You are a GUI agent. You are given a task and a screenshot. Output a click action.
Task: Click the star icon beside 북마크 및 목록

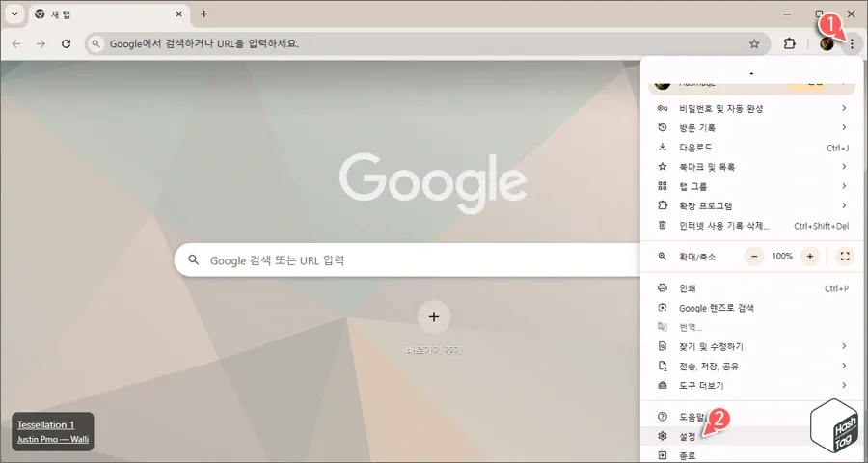tap(662, 167)
